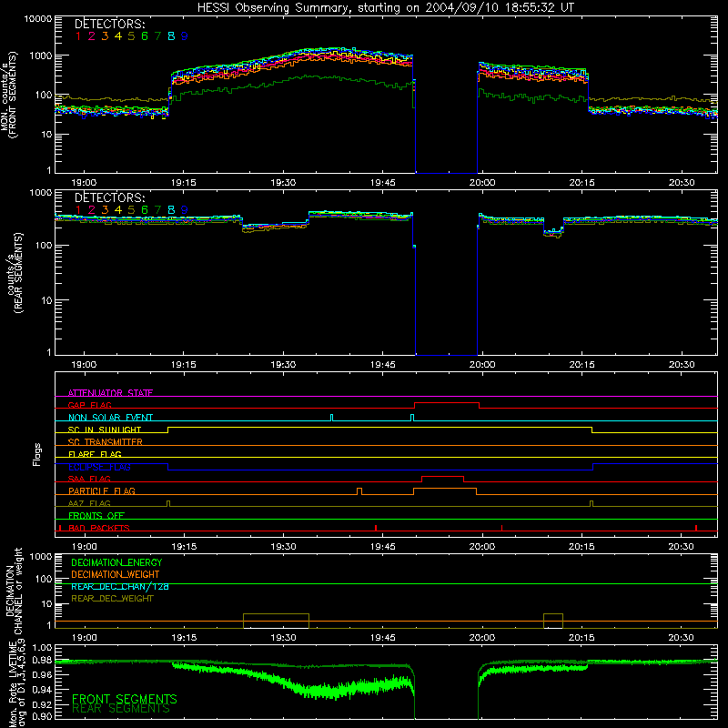
Task: Click the ECLIPSE_FLAG label
Action: pos(99,467)
